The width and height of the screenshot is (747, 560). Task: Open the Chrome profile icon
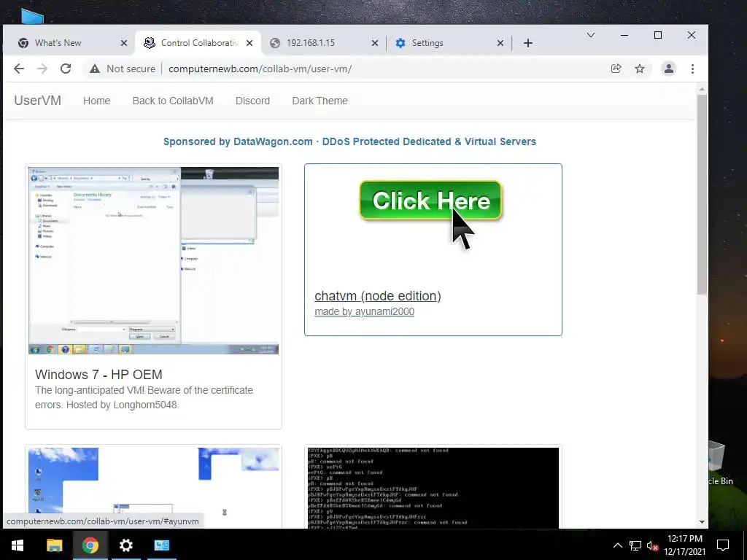pyautogui.click(x=669, y=69)
